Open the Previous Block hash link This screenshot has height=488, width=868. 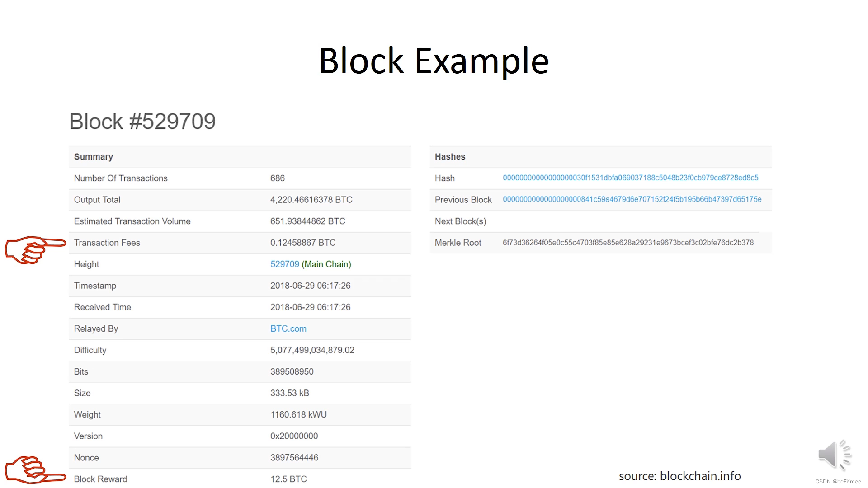[x=632, y=199]
